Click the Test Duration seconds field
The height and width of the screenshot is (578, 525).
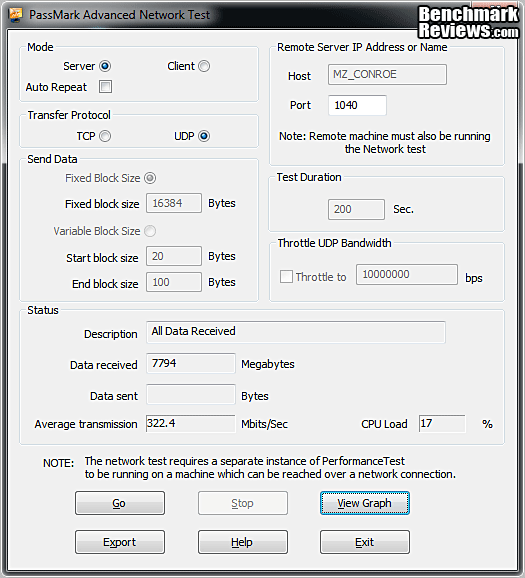[357, 209]
